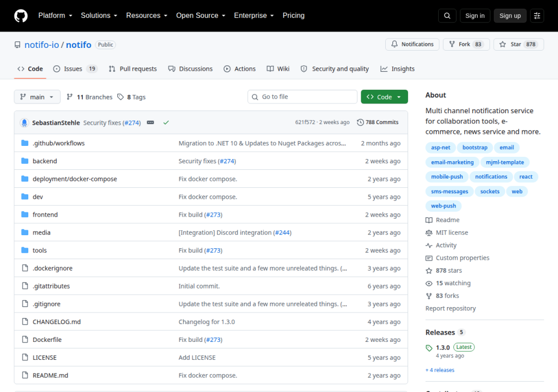Open the Security and quality tab
This screenshot has width=558, height=392.
click(x=335, y=69)
